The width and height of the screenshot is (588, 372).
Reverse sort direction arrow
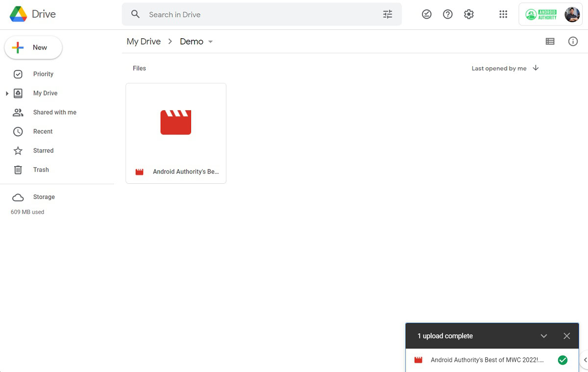click(x=536, y=68)
